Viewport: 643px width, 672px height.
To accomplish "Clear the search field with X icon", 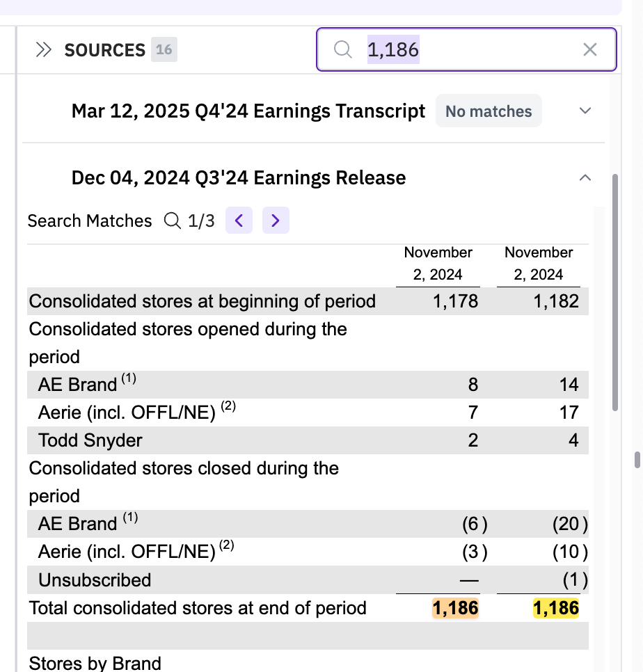I will tap(589, 49).
